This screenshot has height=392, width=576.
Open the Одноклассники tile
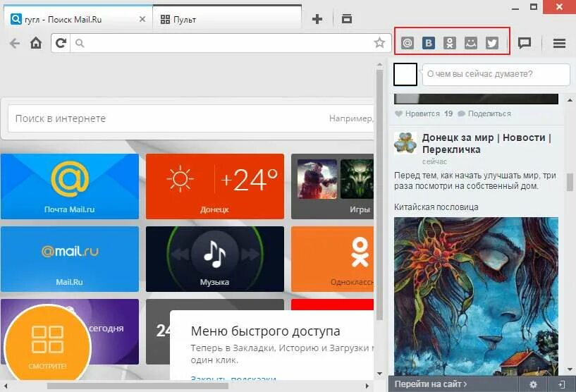click(333, 259)
